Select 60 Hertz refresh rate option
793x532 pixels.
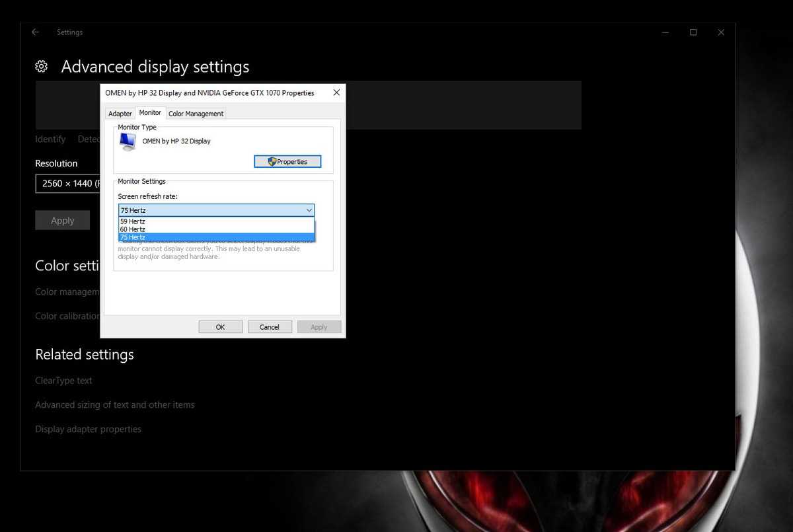(133, 229)
